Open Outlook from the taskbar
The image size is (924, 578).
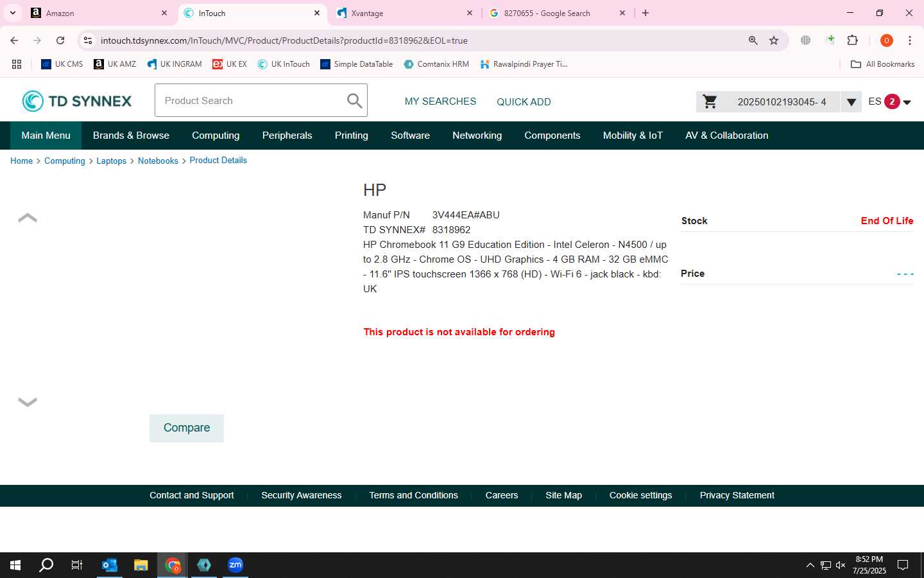tap(110, 565)
